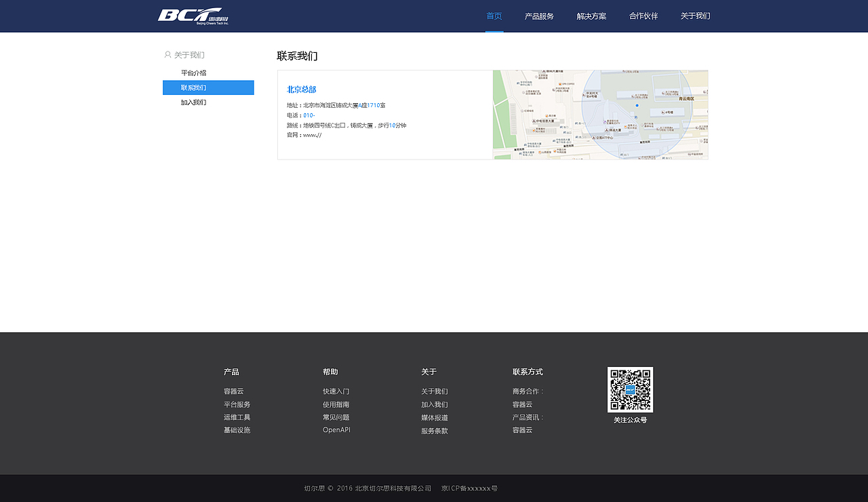Viewport: 868px width, 502px height.
Task: Select 加入我们 in the left sidebar
Action: [194, 102]
